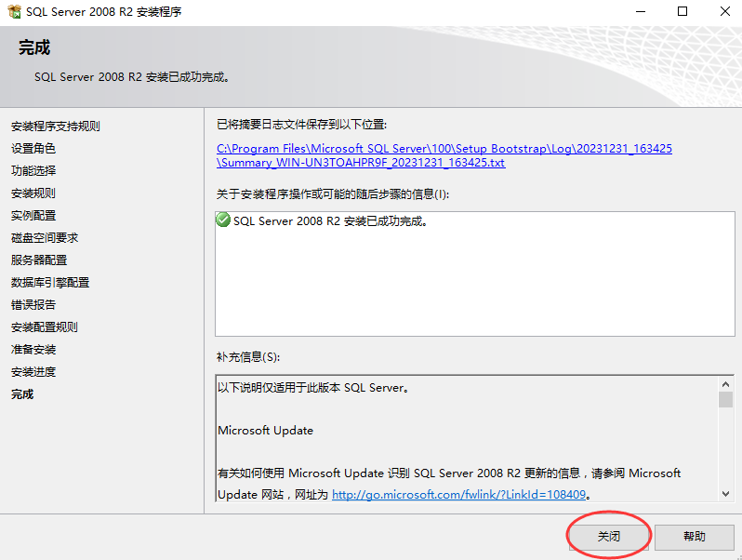Screen dimensions: 742x560
Task: Select the 磁盘空间要求 step
Action: 45,237
